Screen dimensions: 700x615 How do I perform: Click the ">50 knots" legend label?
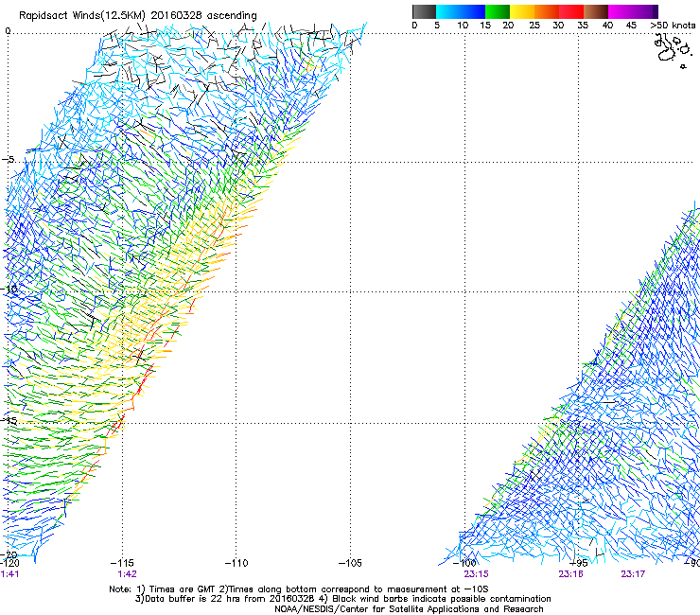673,25
